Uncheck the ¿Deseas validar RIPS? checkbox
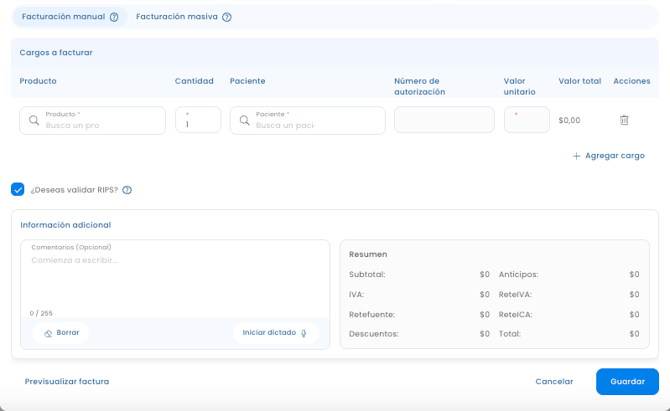670x411 pixels. 18,189
